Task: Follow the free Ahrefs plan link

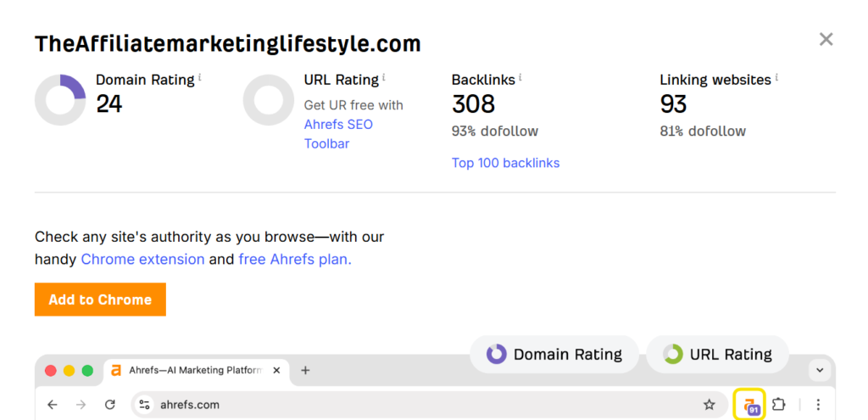Action: click(295, 260)
